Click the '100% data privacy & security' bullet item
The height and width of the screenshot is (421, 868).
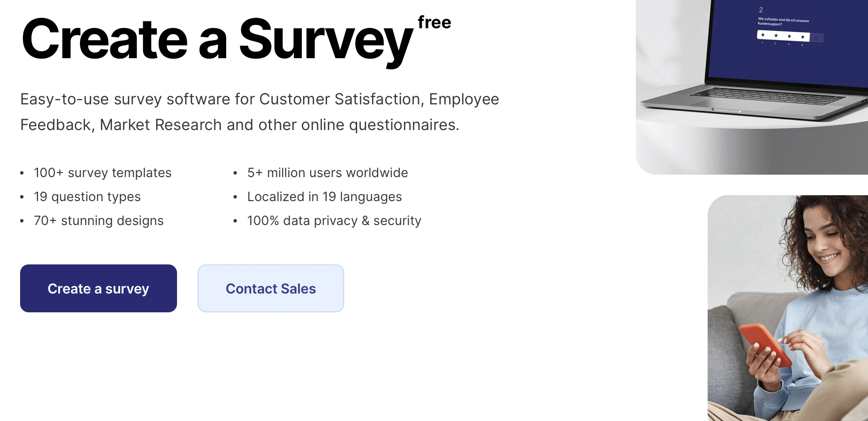click(x=334, y=221)
